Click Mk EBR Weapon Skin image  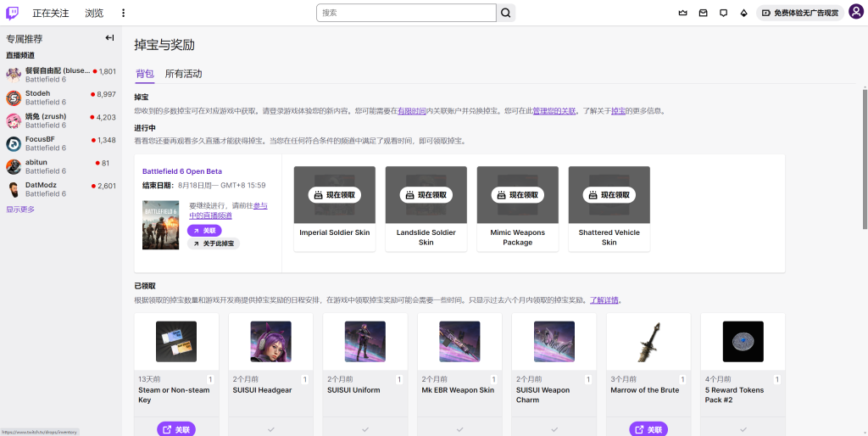pos(459,341)
